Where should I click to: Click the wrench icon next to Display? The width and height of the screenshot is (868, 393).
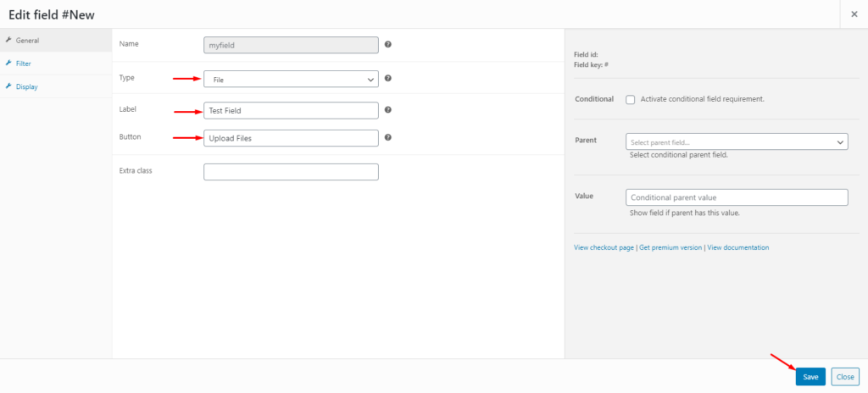(x=8, y=86)
